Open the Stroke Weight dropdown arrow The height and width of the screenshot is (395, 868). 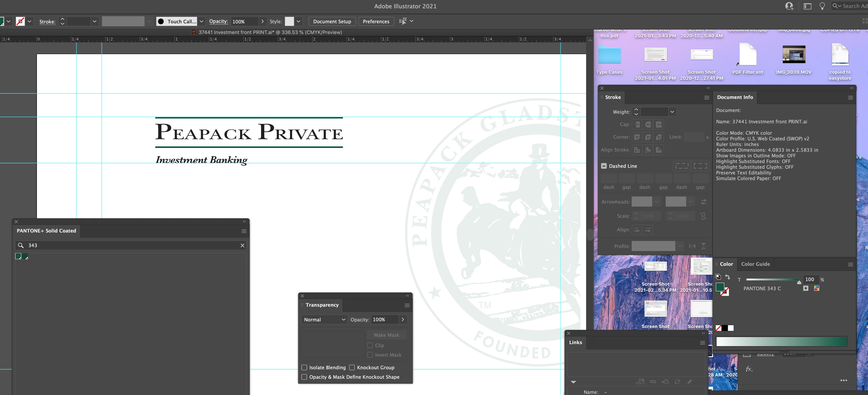(x=672, y=112)
